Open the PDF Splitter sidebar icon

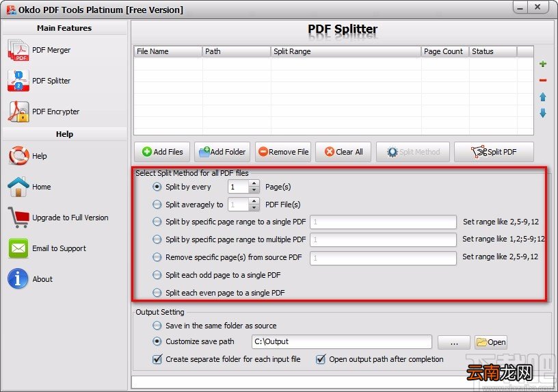point(18,81)
